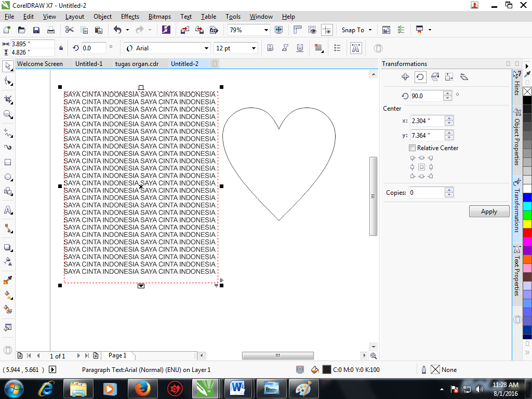Viewport: 532px width, 399px height.
Task: Toggle bold text formatting
Action: tap(270, 47)
